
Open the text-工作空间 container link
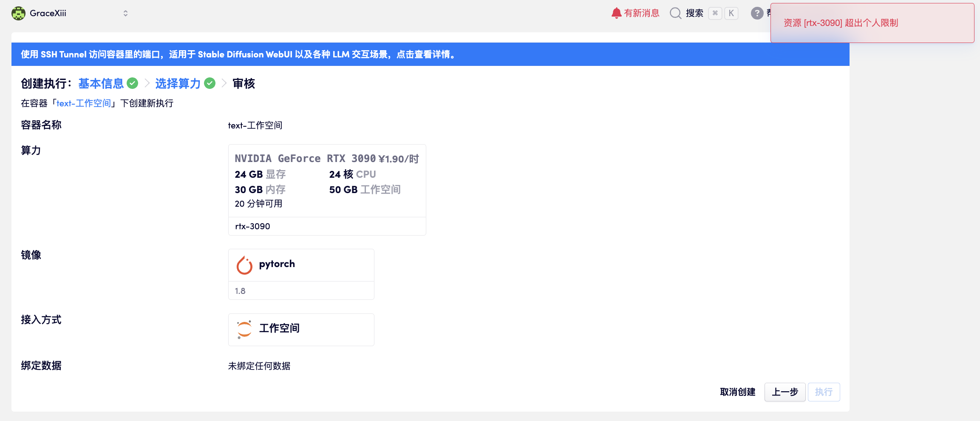[83, 103]
